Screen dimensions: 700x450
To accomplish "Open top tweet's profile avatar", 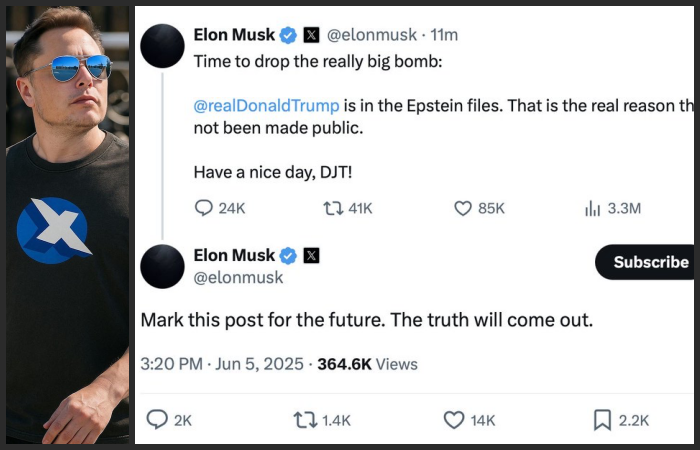I will (162, 46).
